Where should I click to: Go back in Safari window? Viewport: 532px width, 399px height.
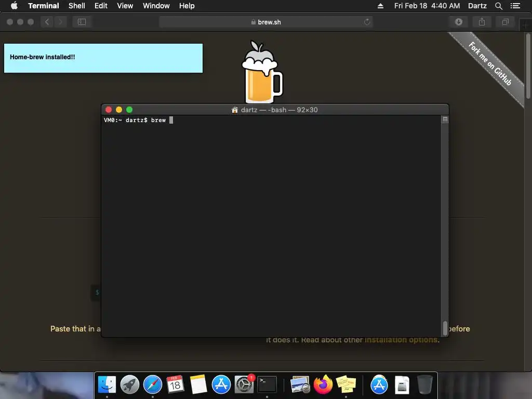[x=47, y=22]
